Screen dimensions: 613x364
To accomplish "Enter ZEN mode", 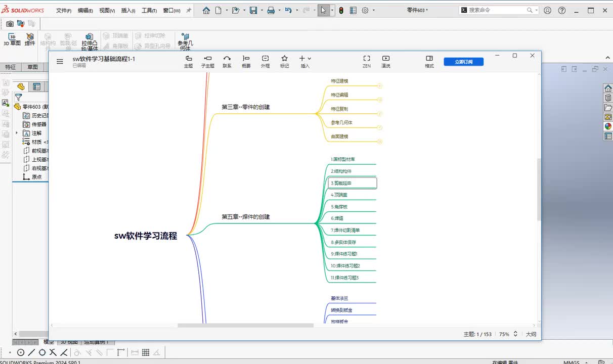I will [367, 62].
